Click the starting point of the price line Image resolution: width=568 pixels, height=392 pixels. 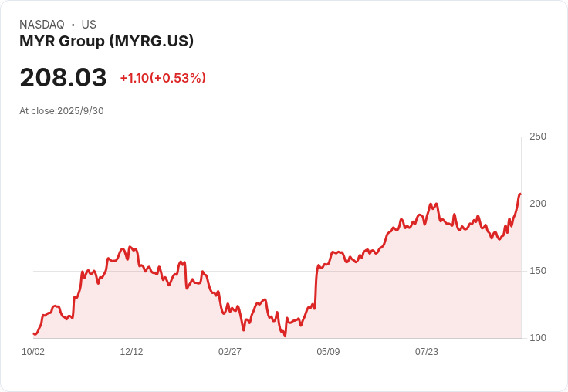tap(34, 334)
